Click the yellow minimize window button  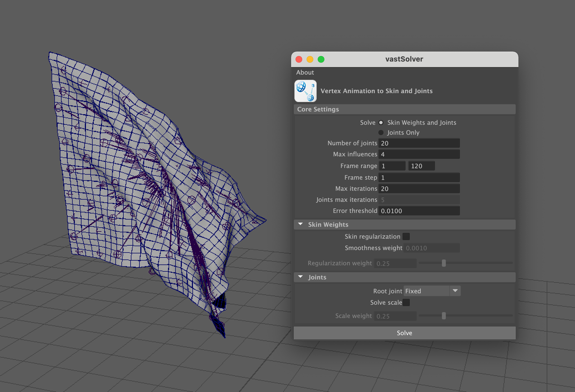click(x=310, y=59)
